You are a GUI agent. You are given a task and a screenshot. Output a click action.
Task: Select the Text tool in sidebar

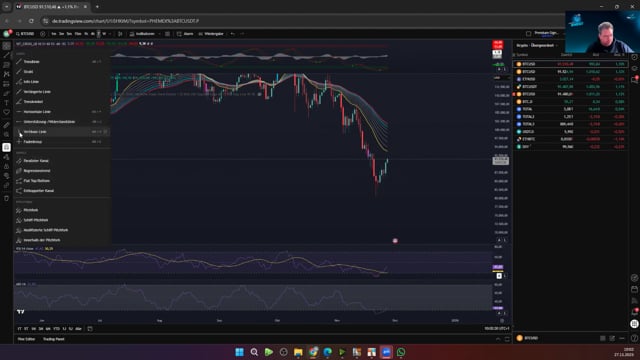(7, 103)
